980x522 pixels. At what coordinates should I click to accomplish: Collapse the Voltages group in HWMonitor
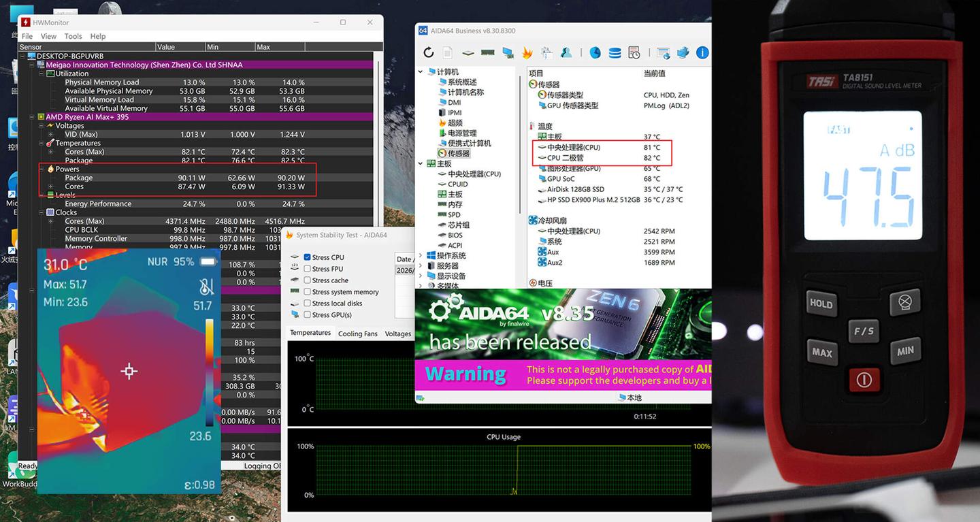point(41,126)
